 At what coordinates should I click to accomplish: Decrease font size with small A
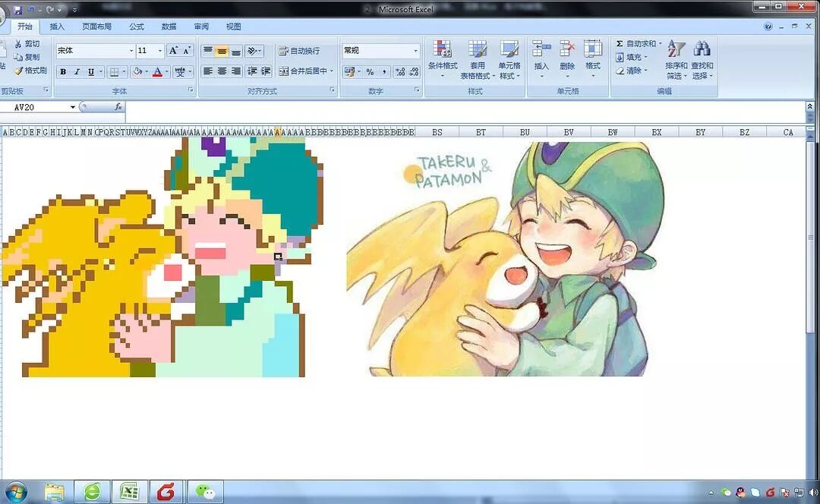pos(186,51)
